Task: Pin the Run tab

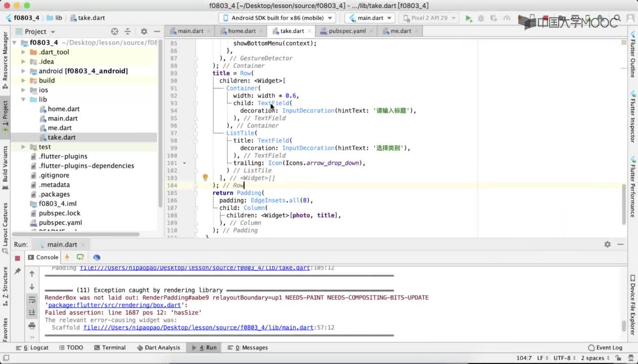Action: point(17,271)
